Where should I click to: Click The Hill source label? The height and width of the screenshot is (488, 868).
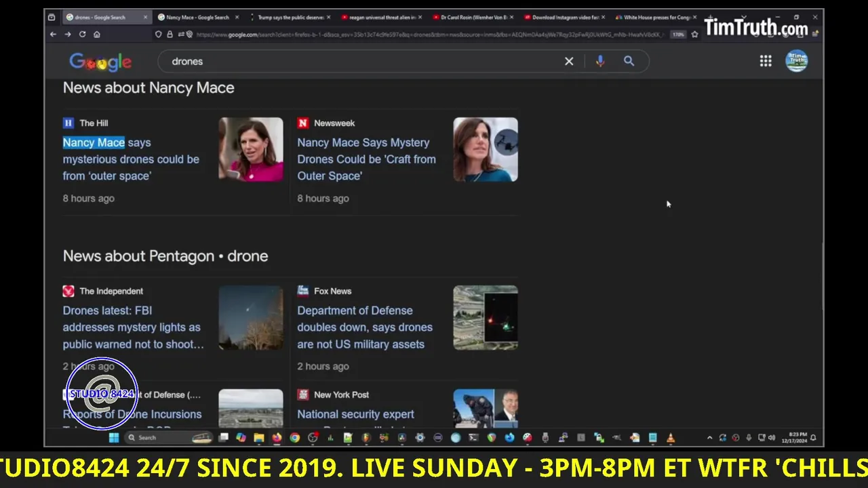tap(94, 123)
